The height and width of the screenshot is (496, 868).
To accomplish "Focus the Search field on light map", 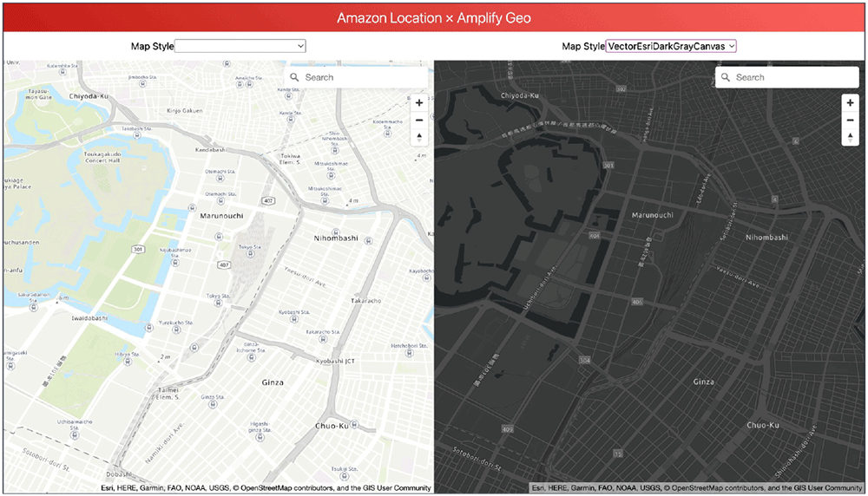I will coord(363,77).
